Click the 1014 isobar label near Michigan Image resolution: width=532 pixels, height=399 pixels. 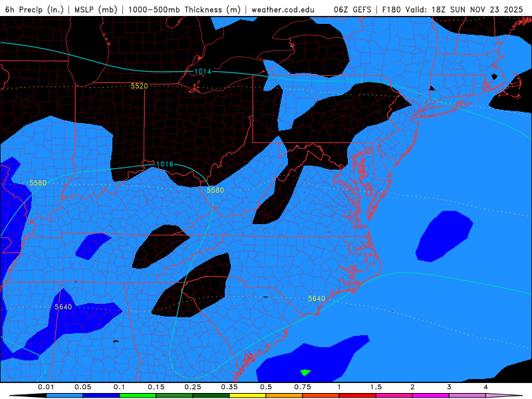tap(203, 71)
